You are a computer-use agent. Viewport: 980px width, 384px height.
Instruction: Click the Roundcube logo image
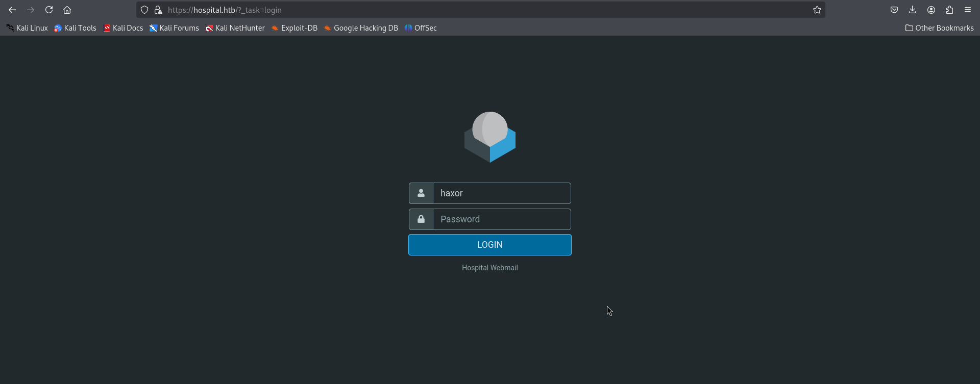[x=490, y=137]
